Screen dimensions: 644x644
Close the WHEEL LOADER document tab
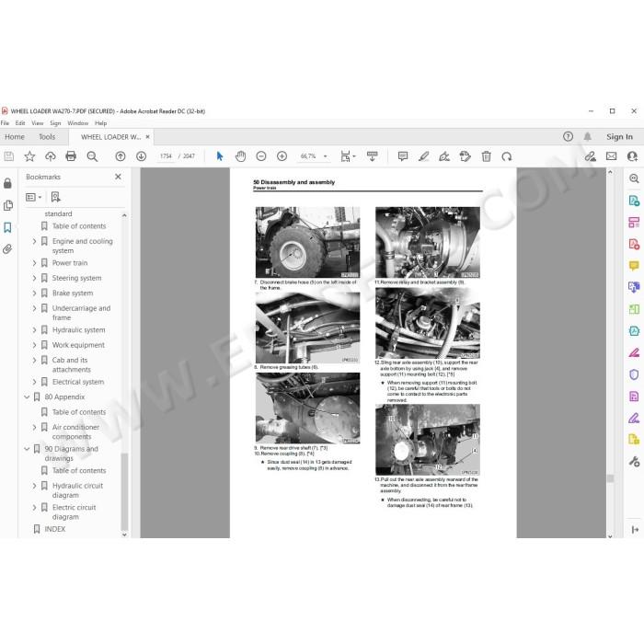[147, 137]
